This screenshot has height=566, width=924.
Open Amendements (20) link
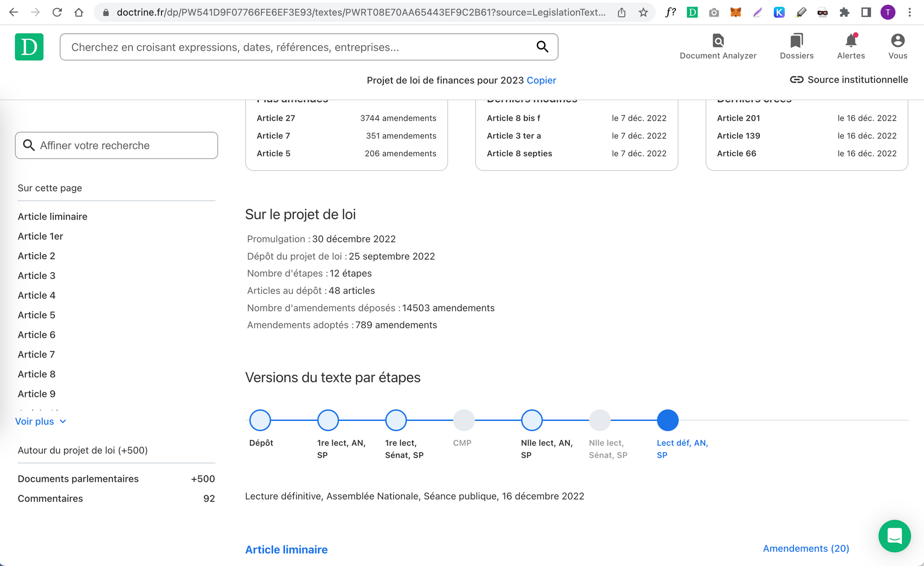pos(806,548)
